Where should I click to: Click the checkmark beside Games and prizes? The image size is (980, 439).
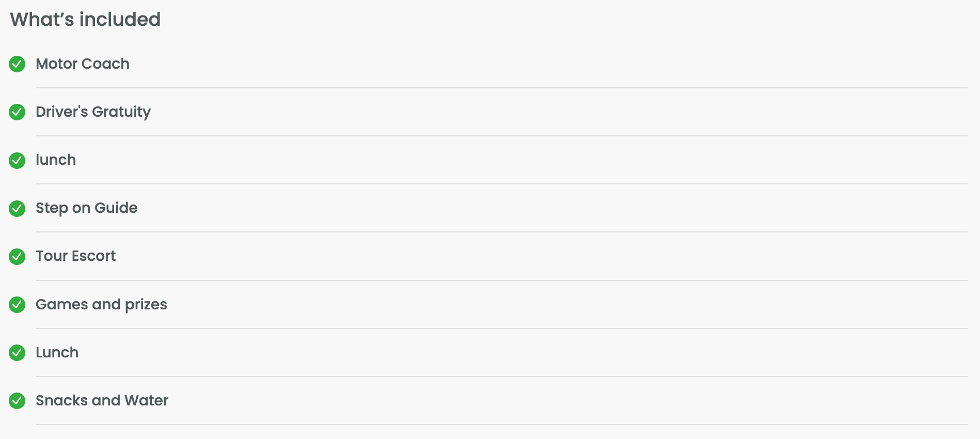[x=17, y=305]
